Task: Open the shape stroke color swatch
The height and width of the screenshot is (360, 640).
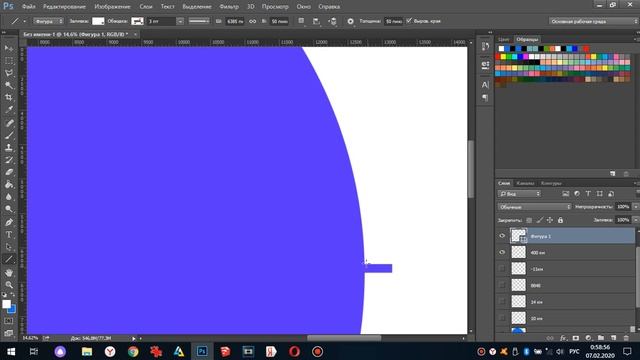Action: click(138, 21)
